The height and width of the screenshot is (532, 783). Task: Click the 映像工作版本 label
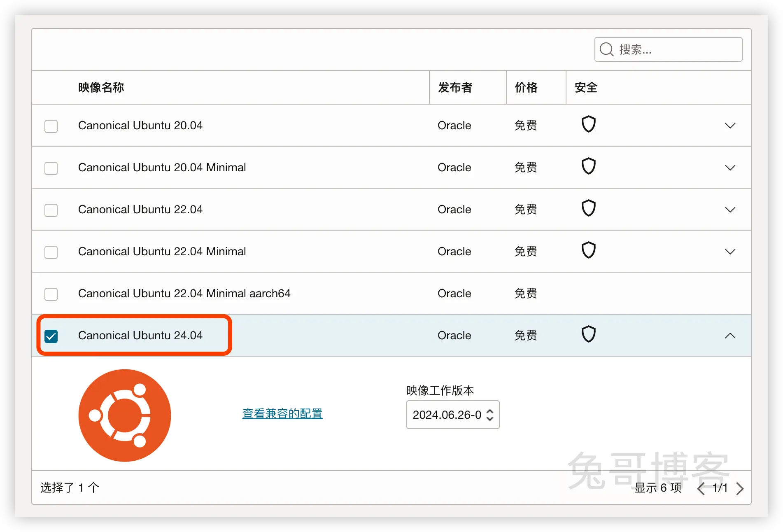point(440,390)
